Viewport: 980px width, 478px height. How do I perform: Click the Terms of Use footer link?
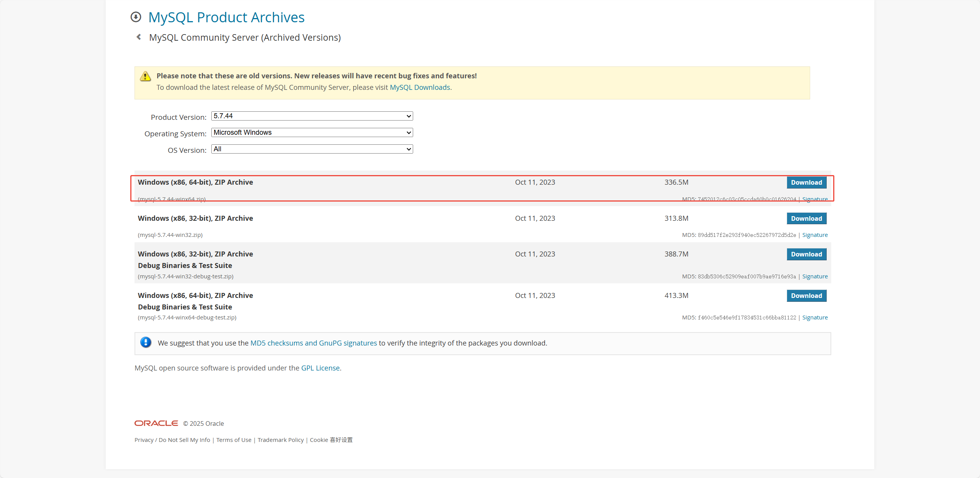pyautogui.click(x=234, y=440)
